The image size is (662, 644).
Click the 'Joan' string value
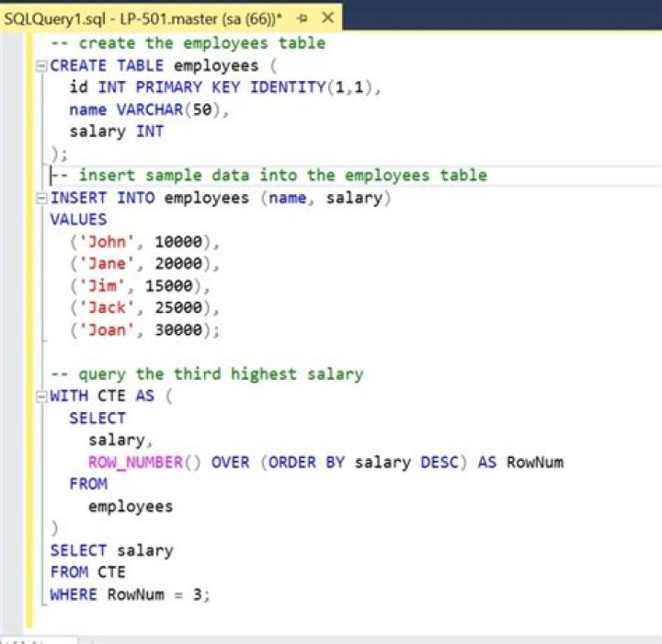(107, 329)
